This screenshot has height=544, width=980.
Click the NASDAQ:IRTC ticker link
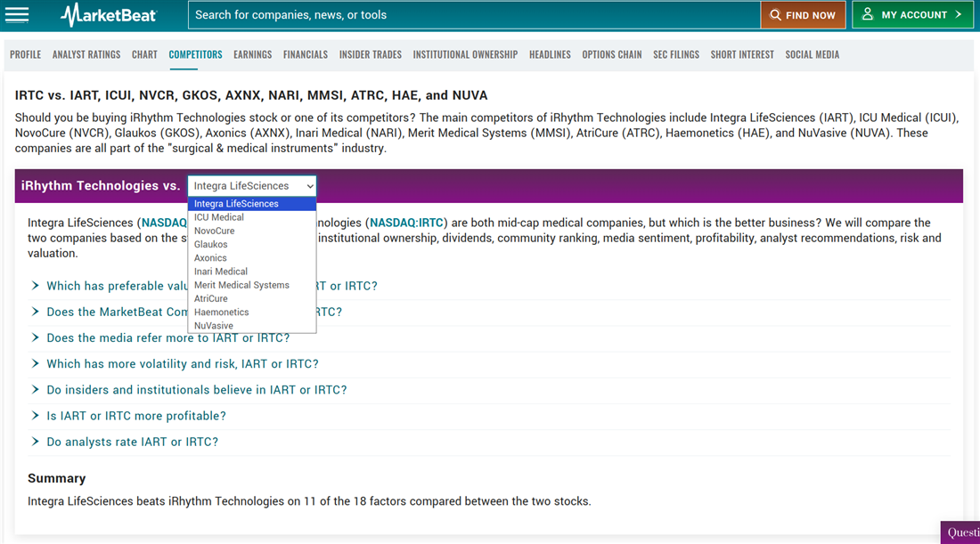406,223
